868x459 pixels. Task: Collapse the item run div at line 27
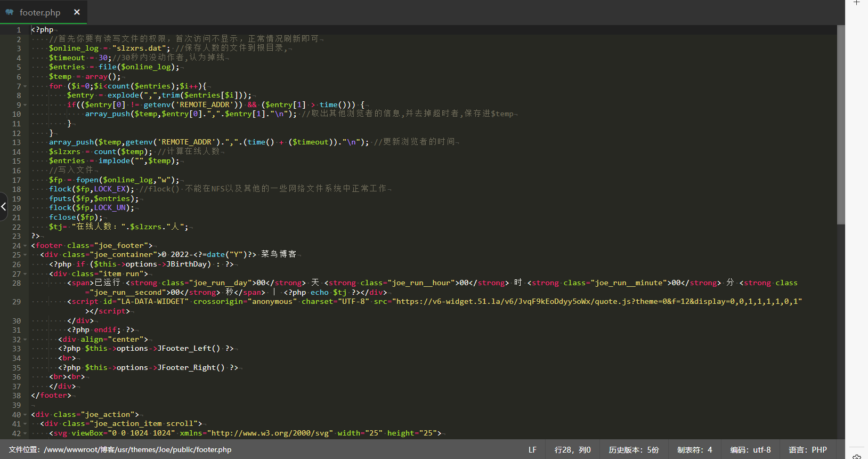tap(25, 274)
